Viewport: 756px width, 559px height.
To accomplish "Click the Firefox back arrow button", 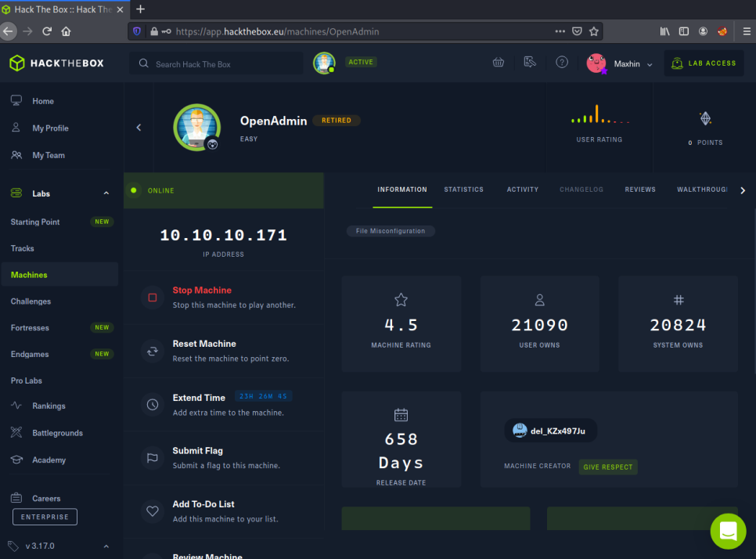I will [x=8, y=31].
